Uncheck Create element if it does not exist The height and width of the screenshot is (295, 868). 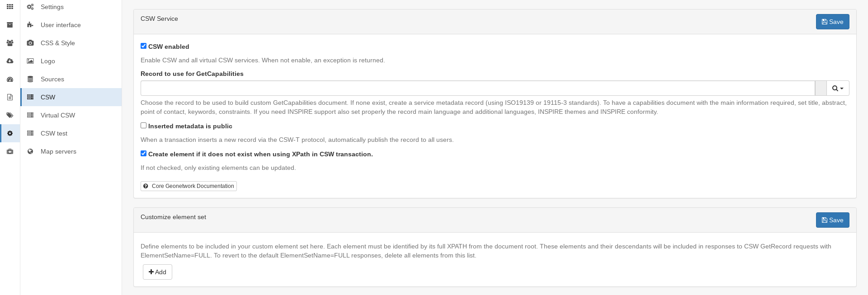point(143,154)
